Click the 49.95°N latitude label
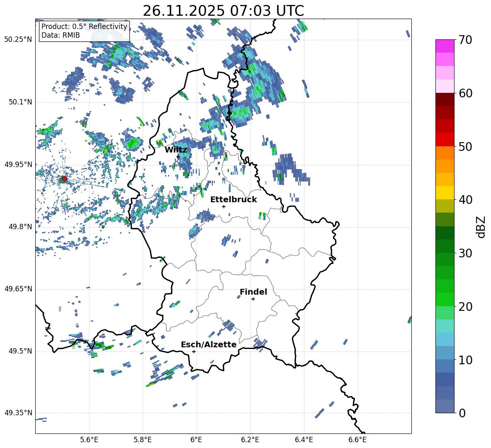491x448 pixels. click(x=18, y=165)
